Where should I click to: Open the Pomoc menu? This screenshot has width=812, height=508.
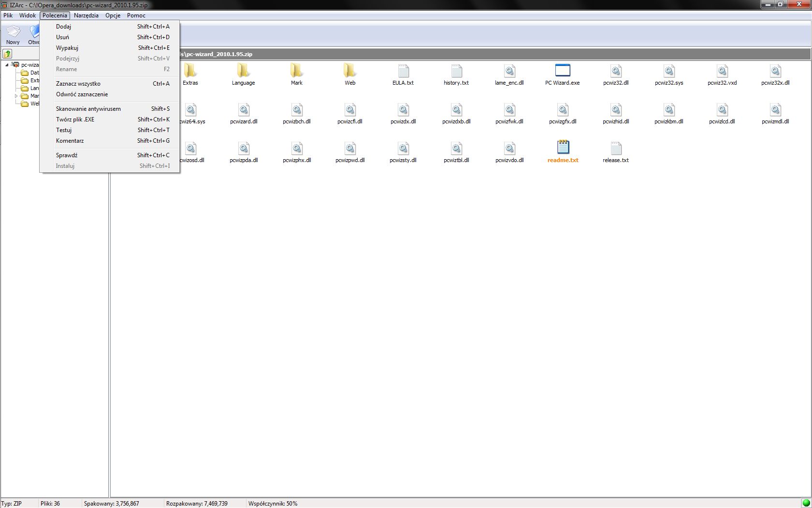coord(136,15)
